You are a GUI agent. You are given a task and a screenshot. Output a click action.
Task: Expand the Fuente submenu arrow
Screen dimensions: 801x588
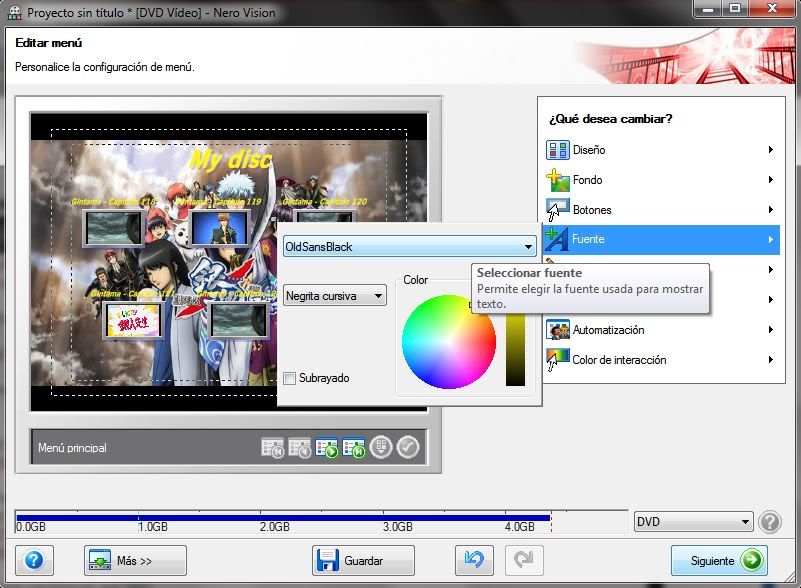(x=770, y=239)
